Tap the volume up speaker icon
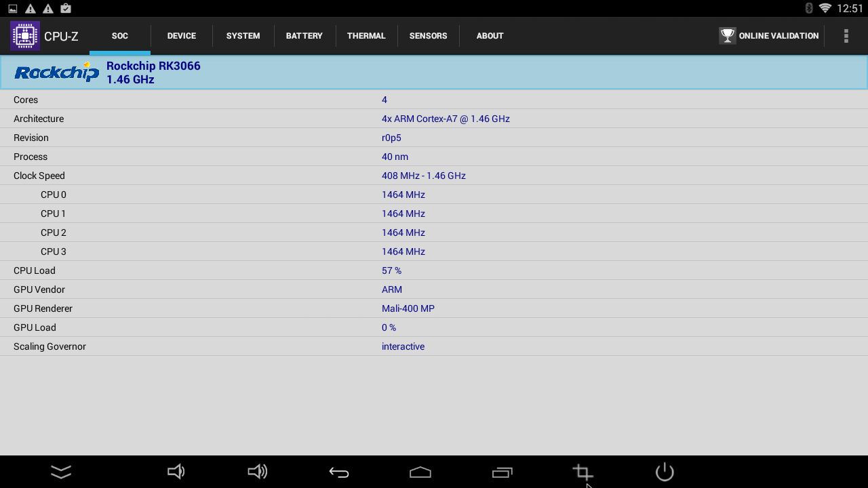Viewport: 868px width, 488px height. (257, 472)
